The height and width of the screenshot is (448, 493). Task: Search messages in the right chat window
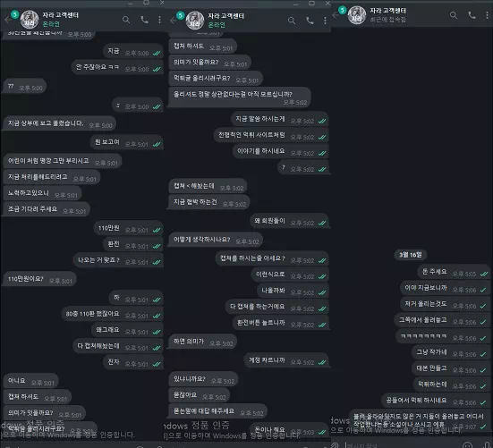click(454, 15)
